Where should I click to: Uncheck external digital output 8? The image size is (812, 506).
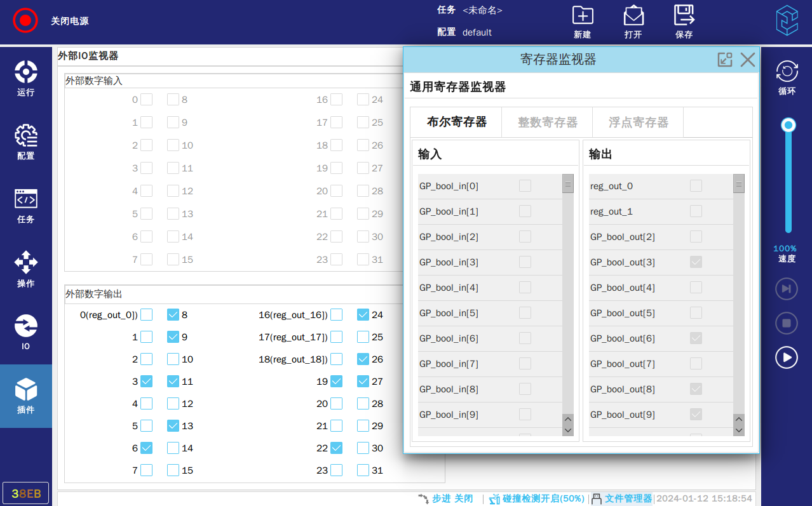173,315
